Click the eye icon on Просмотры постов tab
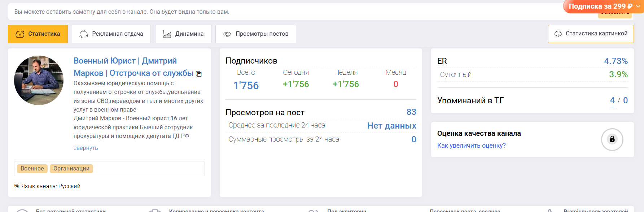Image resolution: width=644 pixels, height=212 pixels. pyautogui.click(x=227, y=34)
